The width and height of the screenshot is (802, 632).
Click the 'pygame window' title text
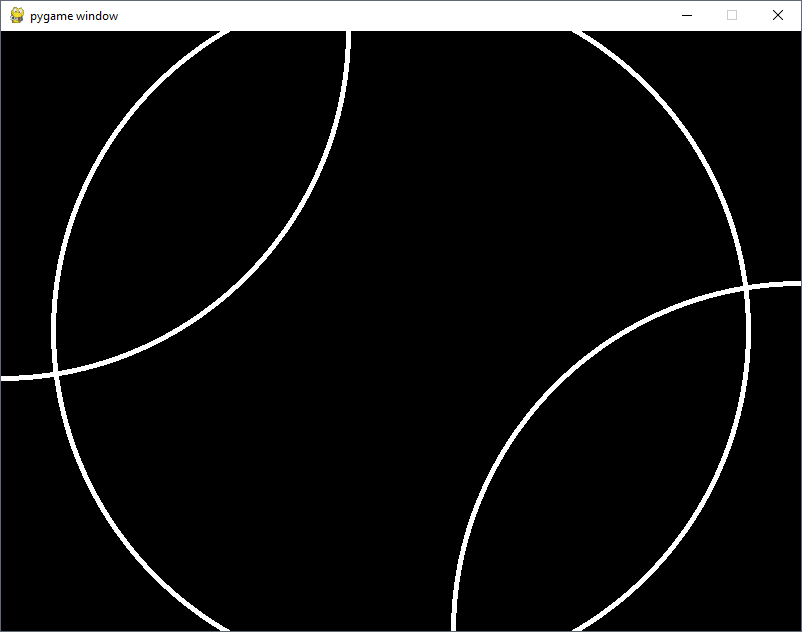pos(74,16)
